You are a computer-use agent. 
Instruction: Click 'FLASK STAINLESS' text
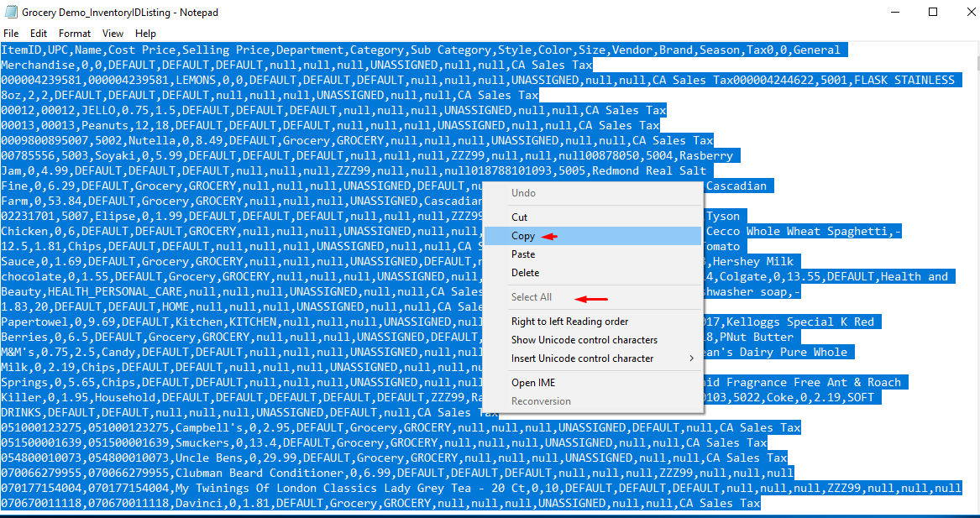(904, 81)
